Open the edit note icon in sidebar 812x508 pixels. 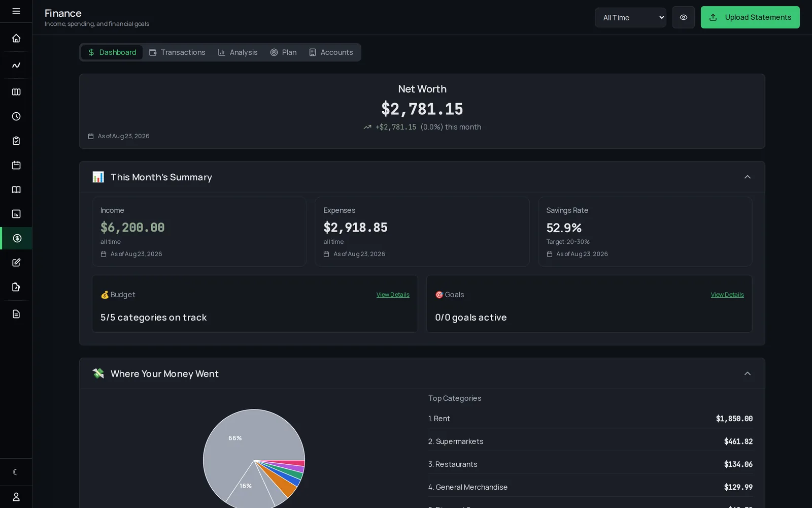pyautogui.click(x=16, y=263)
